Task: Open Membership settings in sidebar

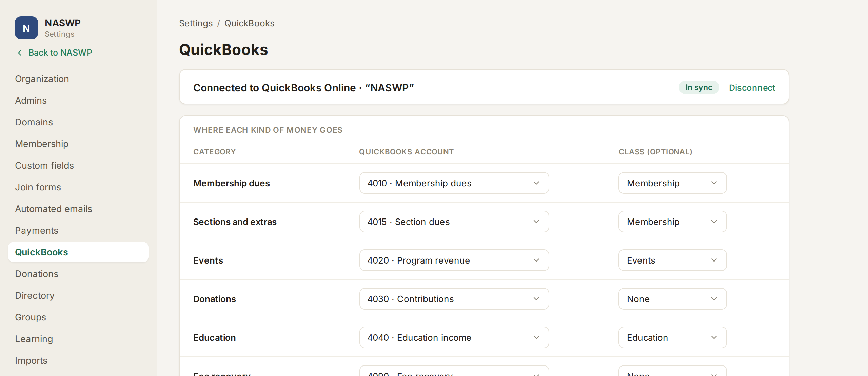Action: 78,144
